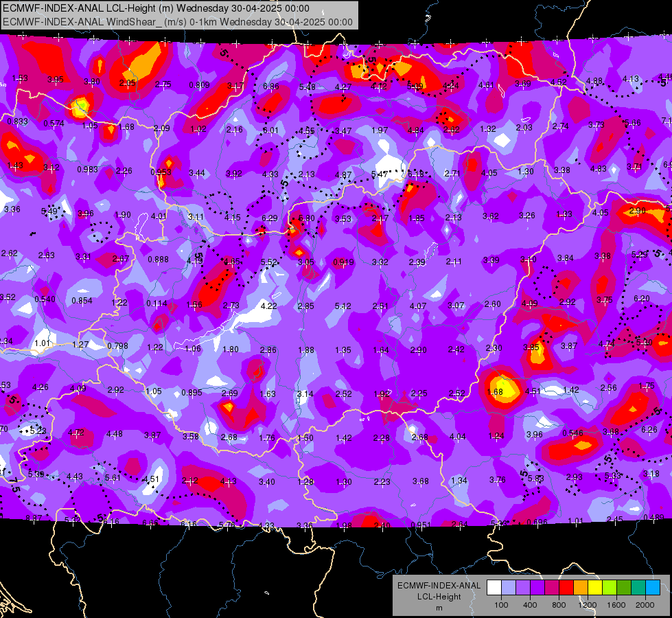Click the dark green swatch right of 1600
This screenshot has width=672, height=618.
pos(624,587)
